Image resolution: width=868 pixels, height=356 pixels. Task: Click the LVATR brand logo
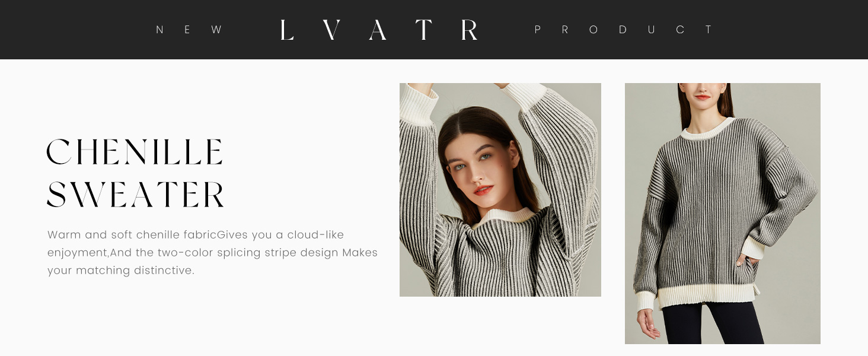coord(379,30)
